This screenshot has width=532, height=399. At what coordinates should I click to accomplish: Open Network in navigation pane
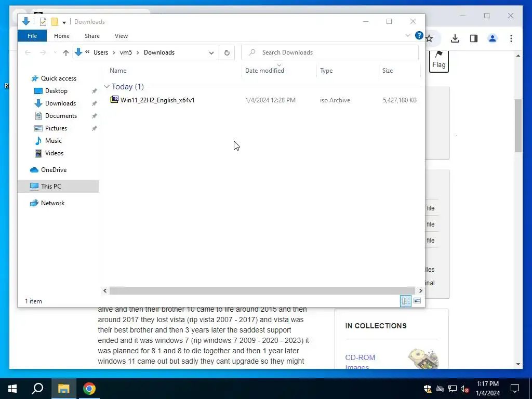(x=52, y=203)
